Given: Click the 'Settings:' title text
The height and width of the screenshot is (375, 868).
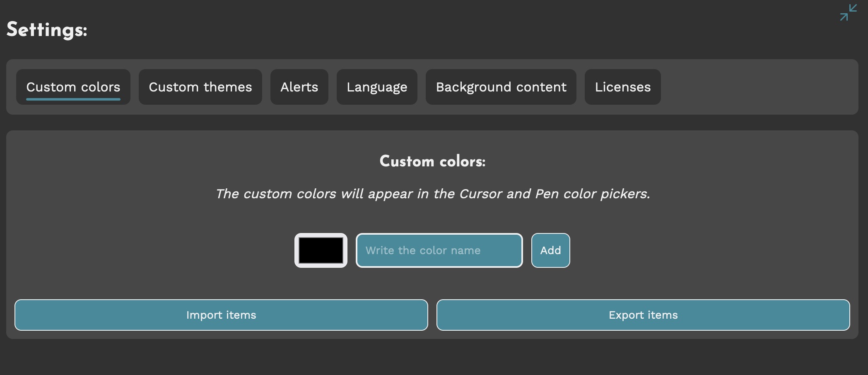Looking at the screenshot, I should 47,30.
